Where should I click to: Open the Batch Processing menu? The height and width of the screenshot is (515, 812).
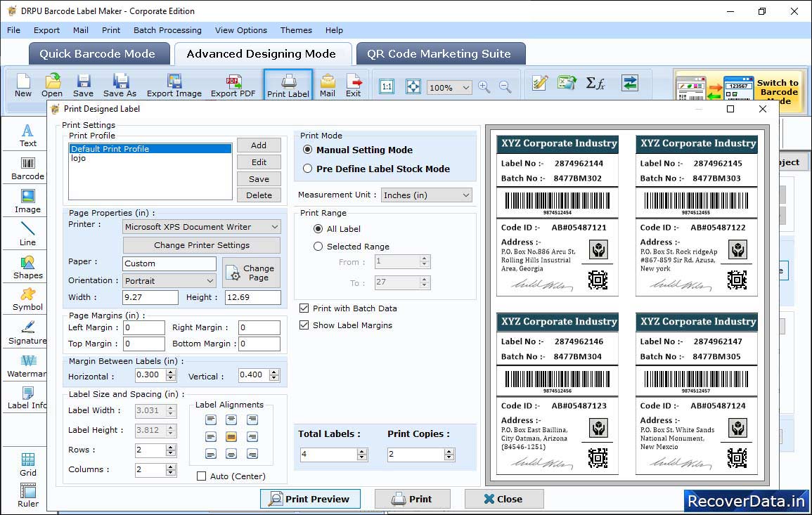167,30
